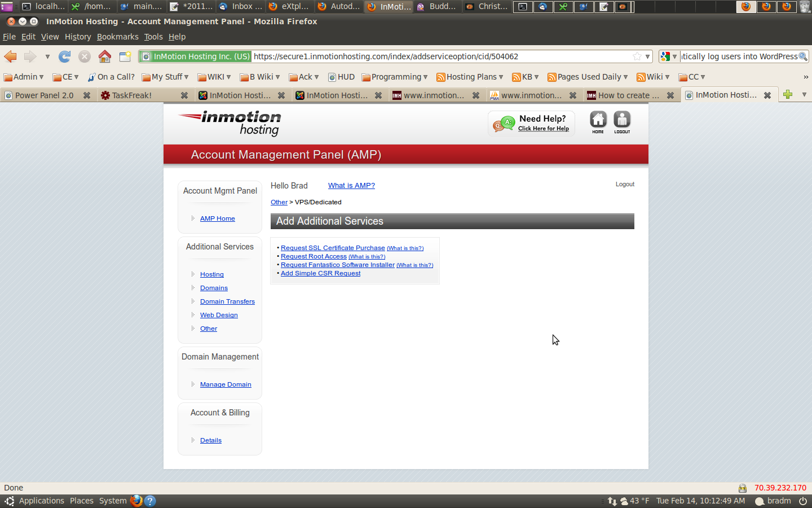Open the Firefox Home page button

105,56
